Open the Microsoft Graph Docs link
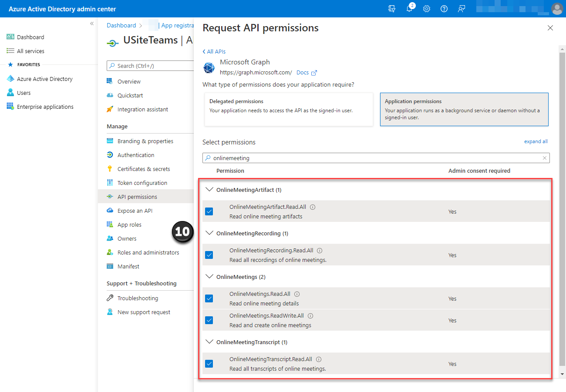The width and height of the screenshot is (566, 392). [307, 73]
